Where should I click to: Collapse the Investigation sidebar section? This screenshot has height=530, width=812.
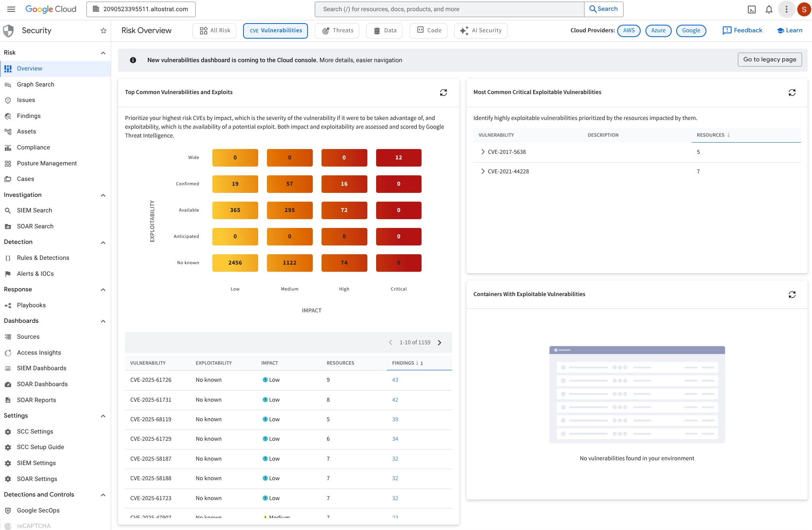(x=103, y=195)
